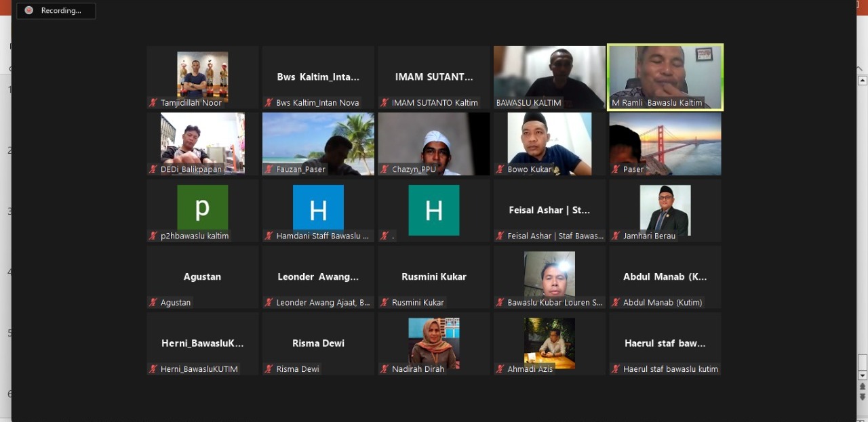Screen dimensions: 868x422
Task: Select the BAWASLU KALTIM video tile
Action: [x=549, y=76]
